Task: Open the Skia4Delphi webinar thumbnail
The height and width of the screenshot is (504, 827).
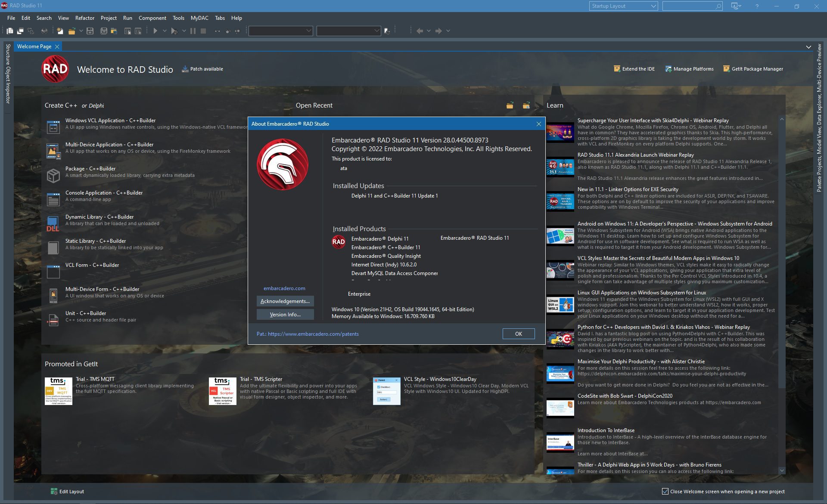Action: (x=560, y=133)
